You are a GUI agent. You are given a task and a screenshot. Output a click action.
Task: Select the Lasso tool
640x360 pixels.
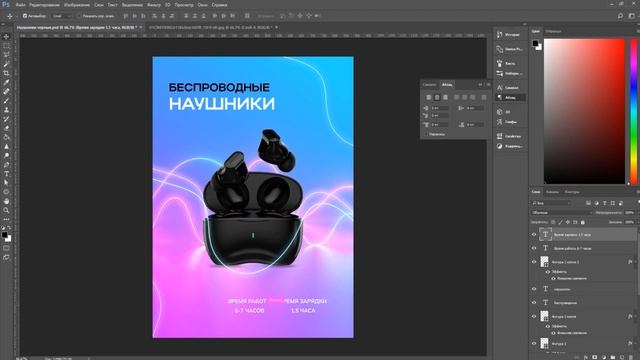point(6,55)
